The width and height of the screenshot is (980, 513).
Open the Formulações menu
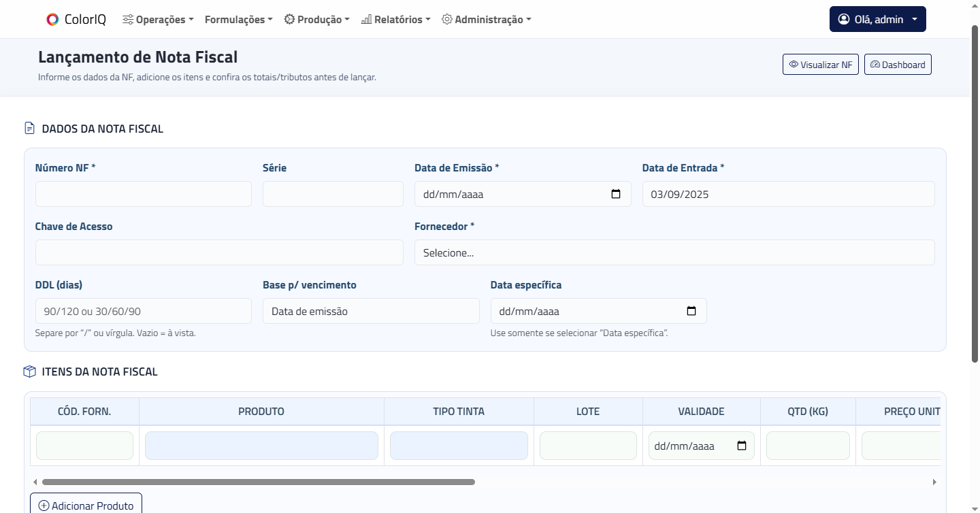[x=238, y=20]
